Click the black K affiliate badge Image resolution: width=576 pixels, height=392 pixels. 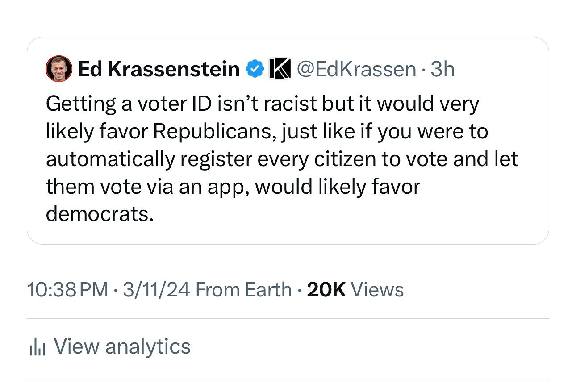coord(280,69)
